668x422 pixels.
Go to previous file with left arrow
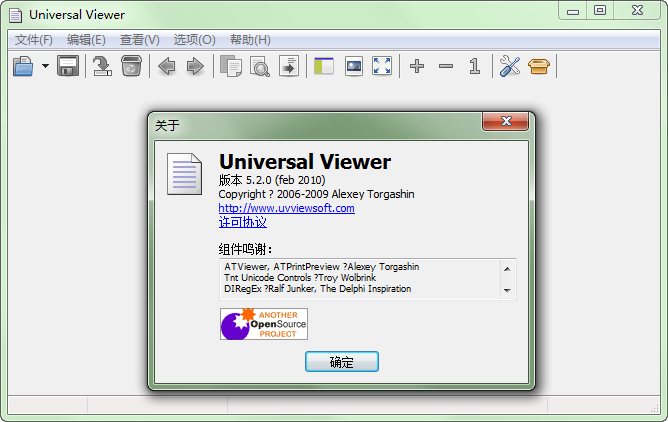[x=167, y=66]
